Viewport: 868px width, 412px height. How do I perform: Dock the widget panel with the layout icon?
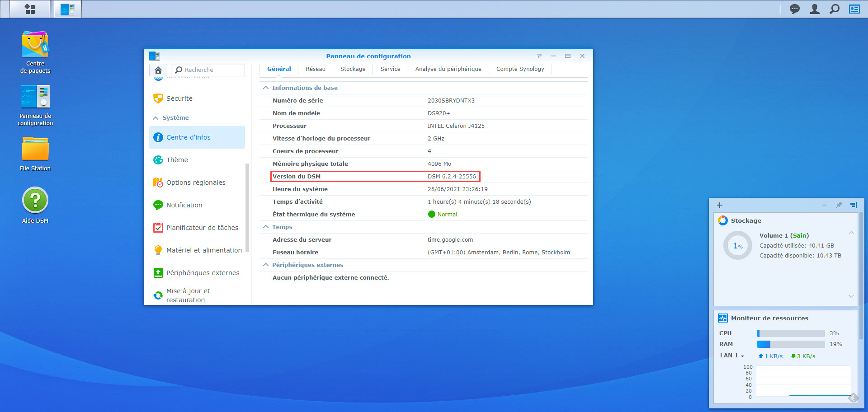pos(854,205)
